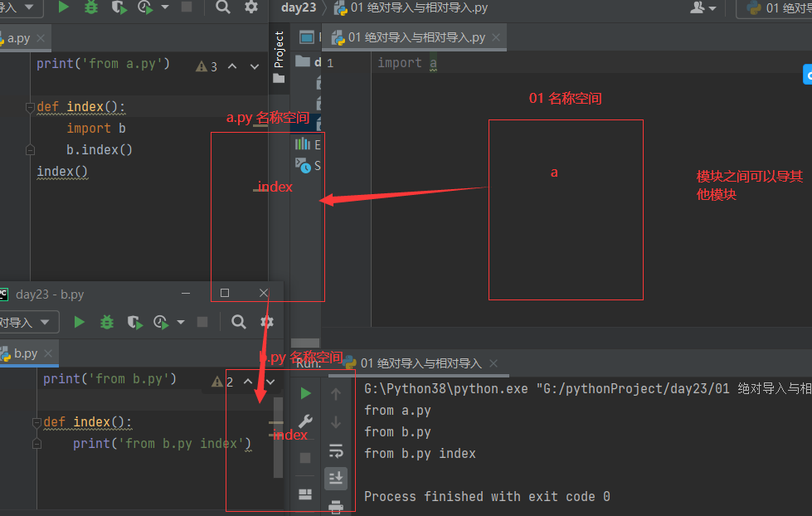
Task: Click restore layout icon in Run panel
Action: click(305, 494)
